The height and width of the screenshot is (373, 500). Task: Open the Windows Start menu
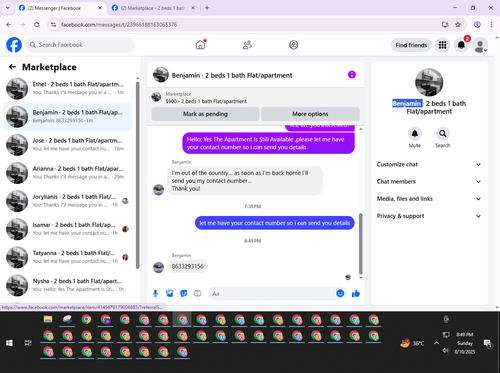tap(9, 343)
